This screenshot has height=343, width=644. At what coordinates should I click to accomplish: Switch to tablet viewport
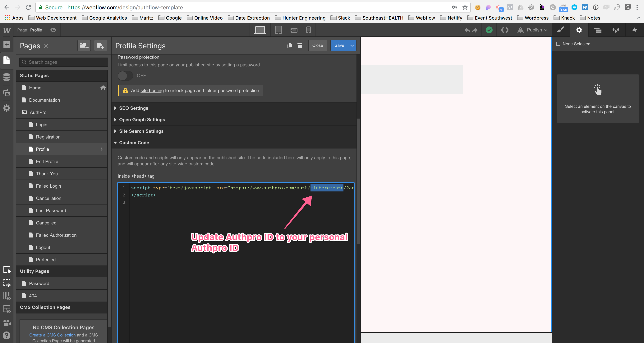pyautogui.click(x=278, y=30)
